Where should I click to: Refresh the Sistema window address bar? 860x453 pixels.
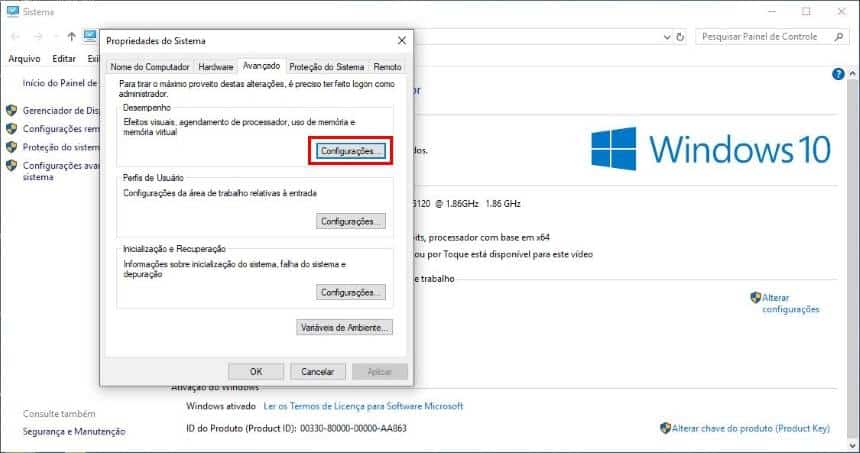click(680, 37)
